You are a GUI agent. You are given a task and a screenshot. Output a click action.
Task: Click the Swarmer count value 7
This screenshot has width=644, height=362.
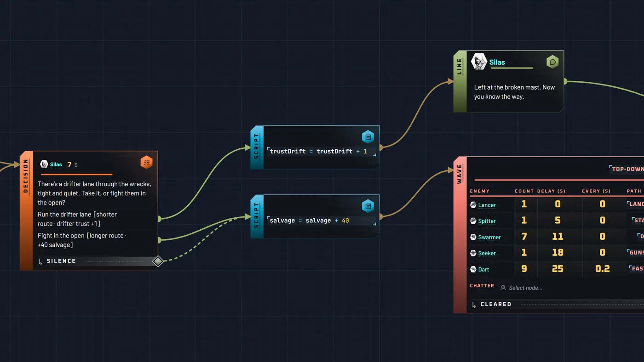coord(524,236)
